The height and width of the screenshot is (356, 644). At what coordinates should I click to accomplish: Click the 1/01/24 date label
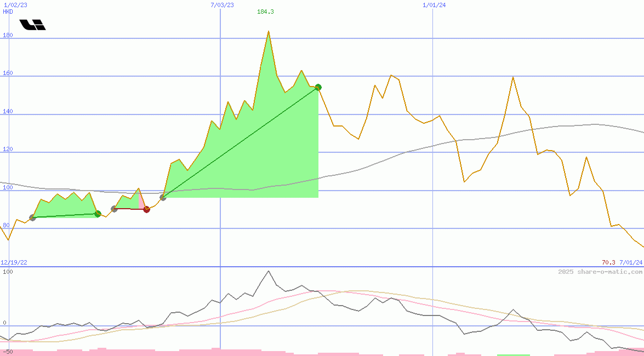(434, 5)
